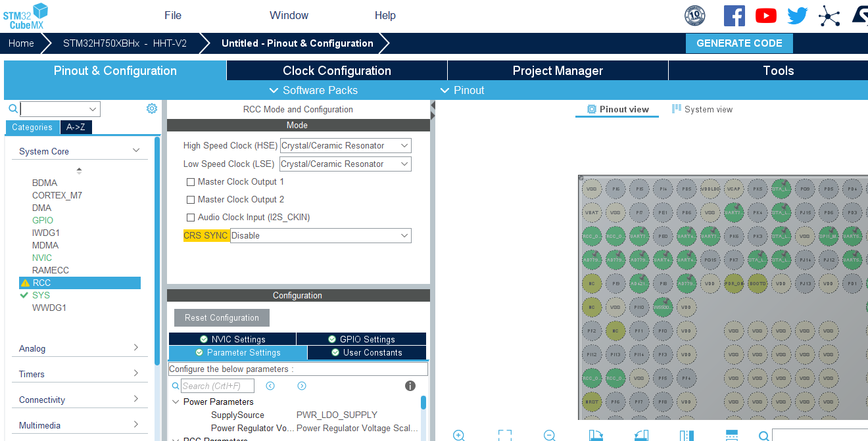868x441 pixels.
Task: Click the peripheral search magnifier icon
Action: click(12, 108)
